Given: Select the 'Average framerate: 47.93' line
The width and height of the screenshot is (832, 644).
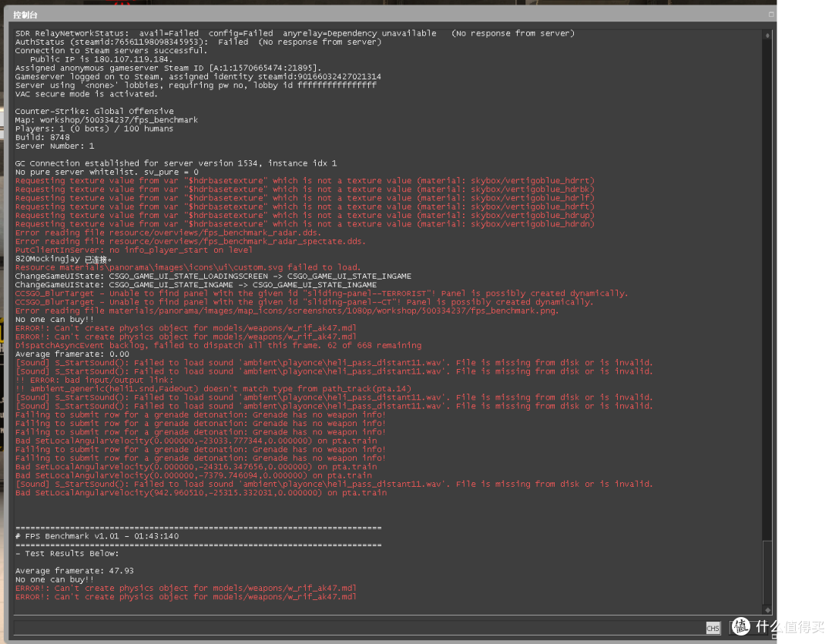Looking at the screenshot, I should [74, 571].
